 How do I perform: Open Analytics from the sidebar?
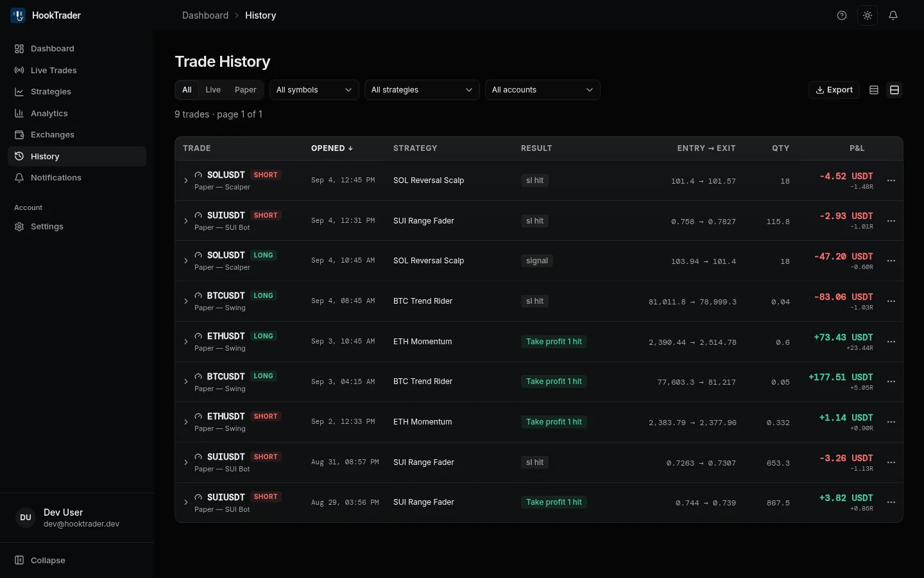pos(77,114)
